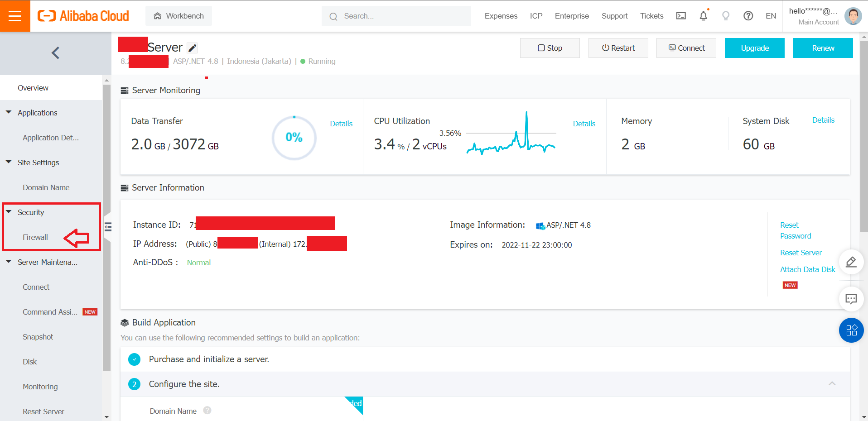Click Purchase and initialize a server step
The height and width of the screenshot is (421, 868).
point(485,359)
